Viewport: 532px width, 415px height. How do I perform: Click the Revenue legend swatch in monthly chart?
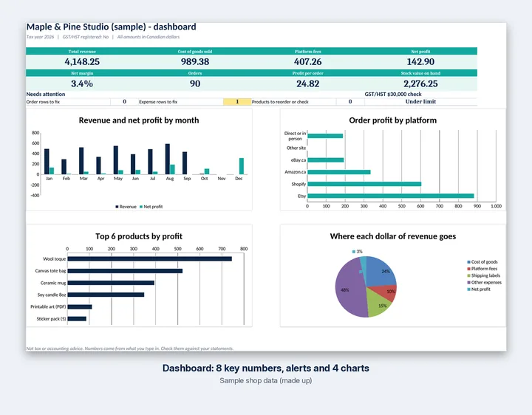(x=117, y=207)
